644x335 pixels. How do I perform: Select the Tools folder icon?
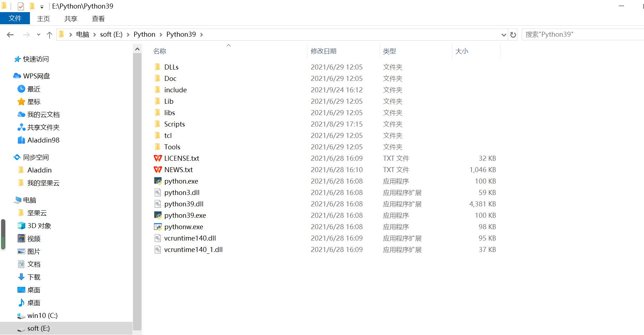(x=158, y=147)
